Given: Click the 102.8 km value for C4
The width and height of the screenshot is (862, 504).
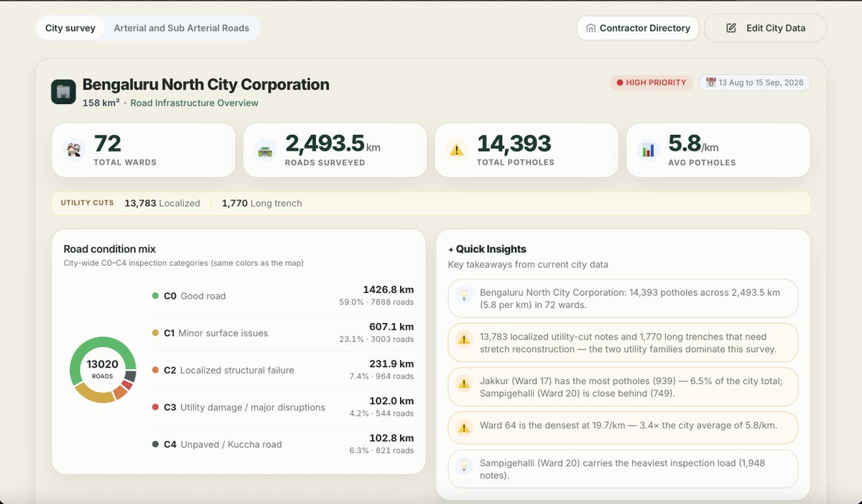Looking at the screenshot, I should click(391, 438).
